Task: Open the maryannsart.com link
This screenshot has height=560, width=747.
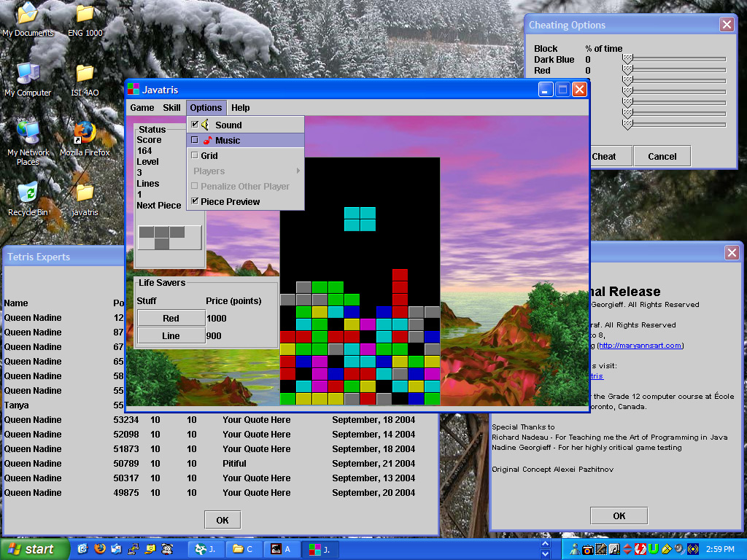Action: click(640, 345)
